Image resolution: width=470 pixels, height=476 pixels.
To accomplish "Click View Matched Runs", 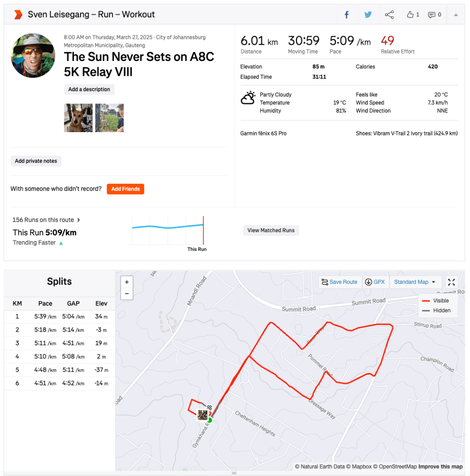I will (271, 230).
